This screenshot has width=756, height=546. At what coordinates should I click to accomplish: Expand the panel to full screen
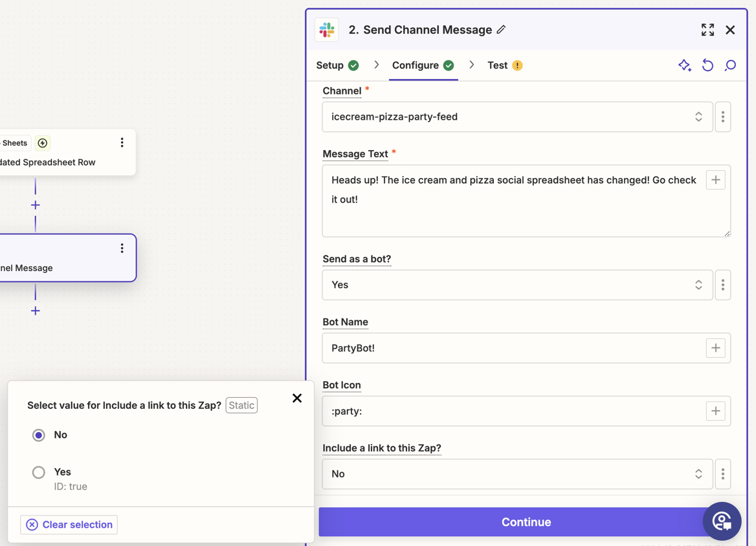[x=707, y=30]
